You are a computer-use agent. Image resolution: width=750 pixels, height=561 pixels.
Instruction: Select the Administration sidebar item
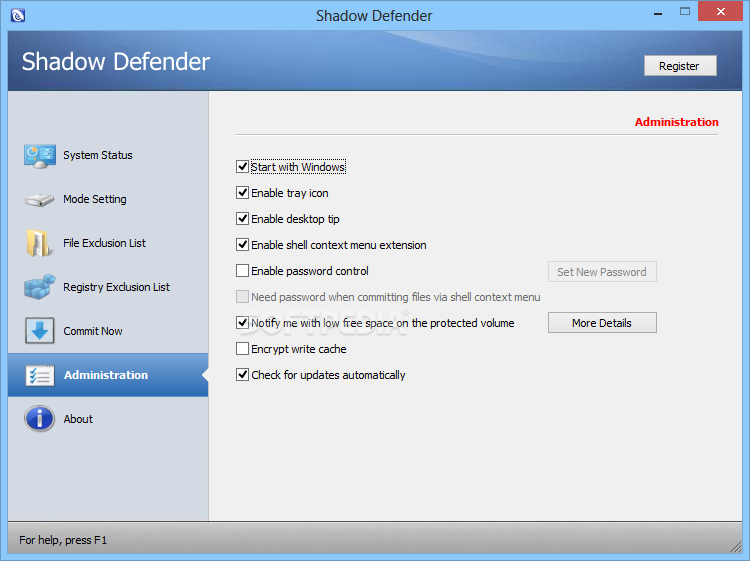pyautogui.click(x=108, y=375)
